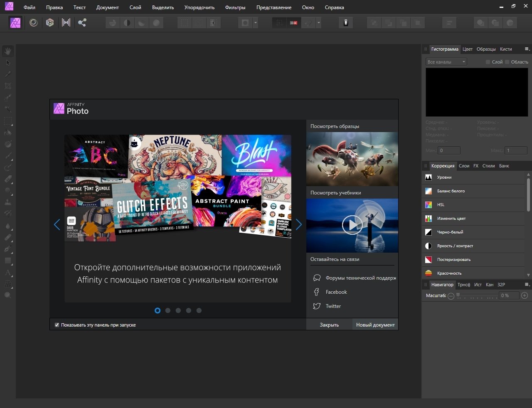
Task: Open the Все каналы channel dropdown
Action: [x=446, y=62]
